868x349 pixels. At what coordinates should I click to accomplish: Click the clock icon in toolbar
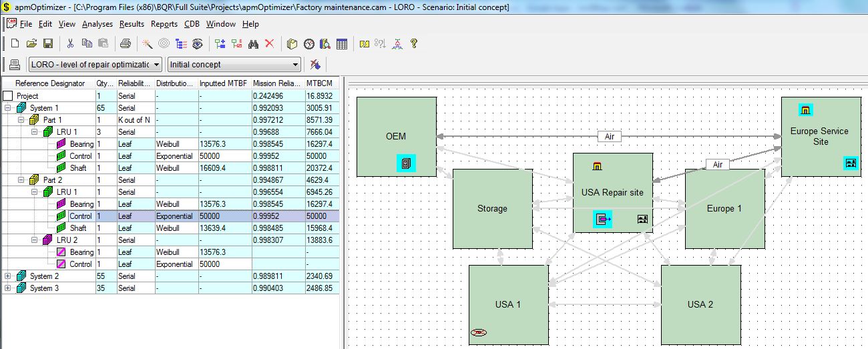308,43
